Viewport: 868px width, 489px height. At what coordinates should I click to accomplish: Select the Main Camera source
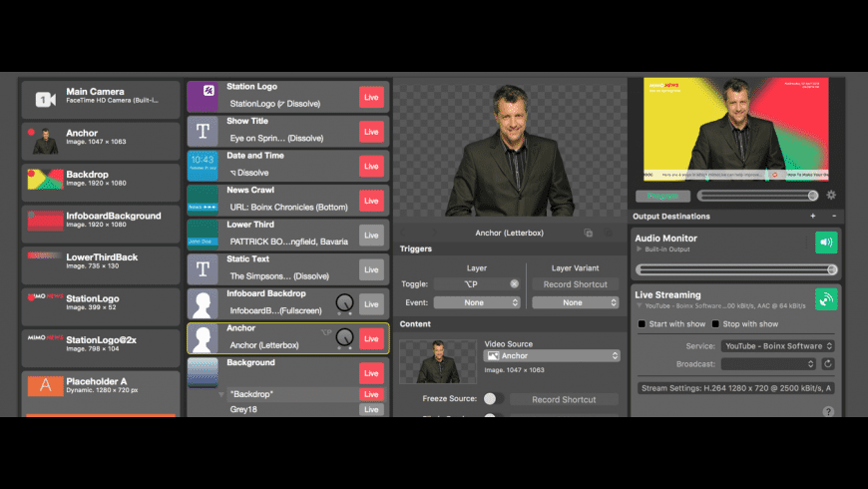click(x=100, y=98)
